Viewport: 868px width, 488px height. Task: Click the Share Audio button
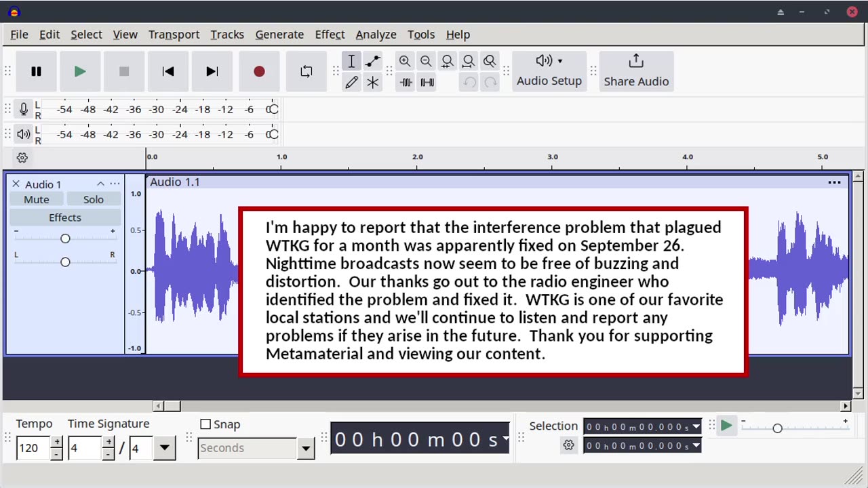[x=636, y=70]
